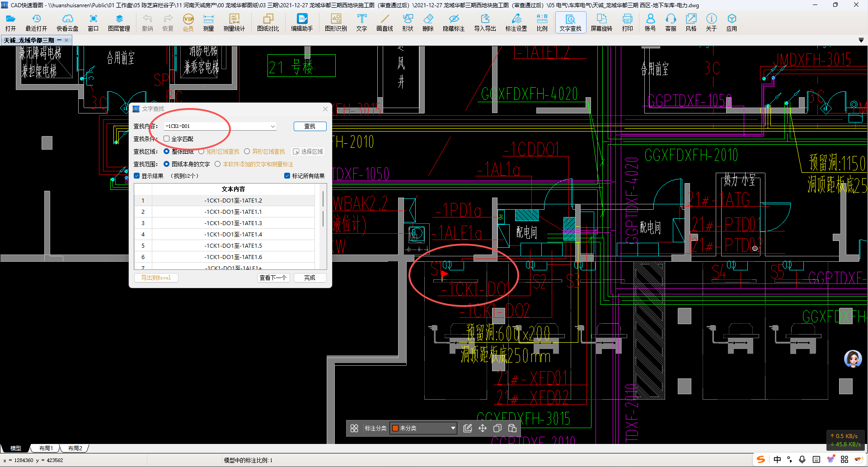Viewport: 868px width, 467px height.
Task: Open the 图形识别 shape recognition tool
Action: pyautogui.click(x=336, y=22)
